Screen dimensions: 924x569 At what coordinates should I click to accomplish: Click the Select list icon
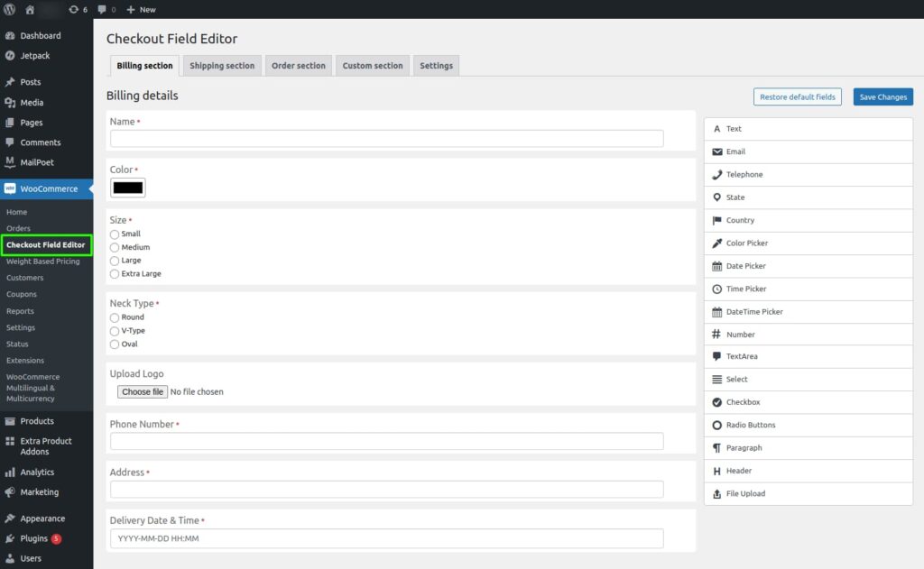716,380
